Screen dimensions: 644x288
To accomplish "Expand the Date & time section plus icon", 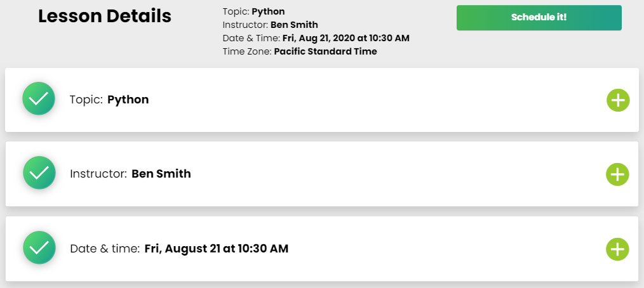I will [x=617, y=249].
